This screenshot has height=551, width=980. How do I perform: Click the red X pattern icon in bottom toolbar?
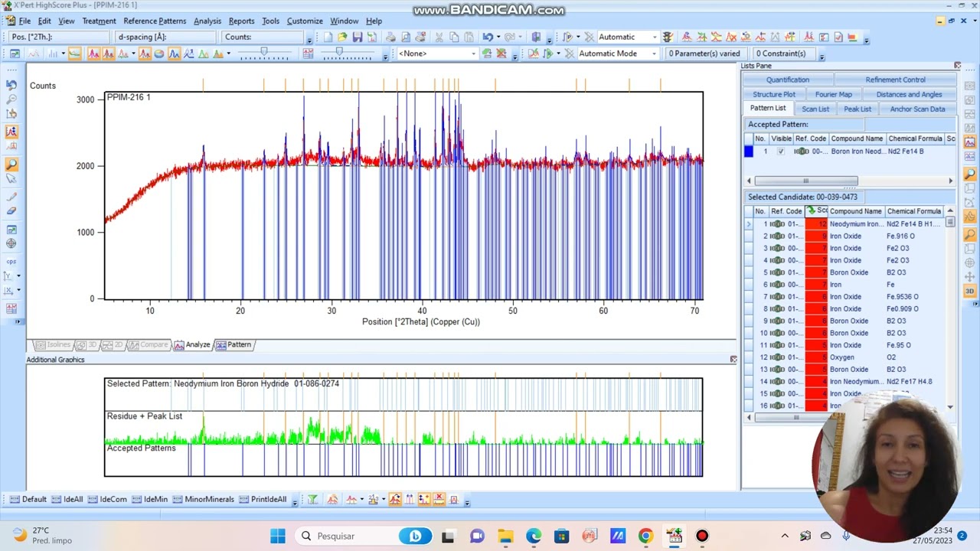(439, 500)
